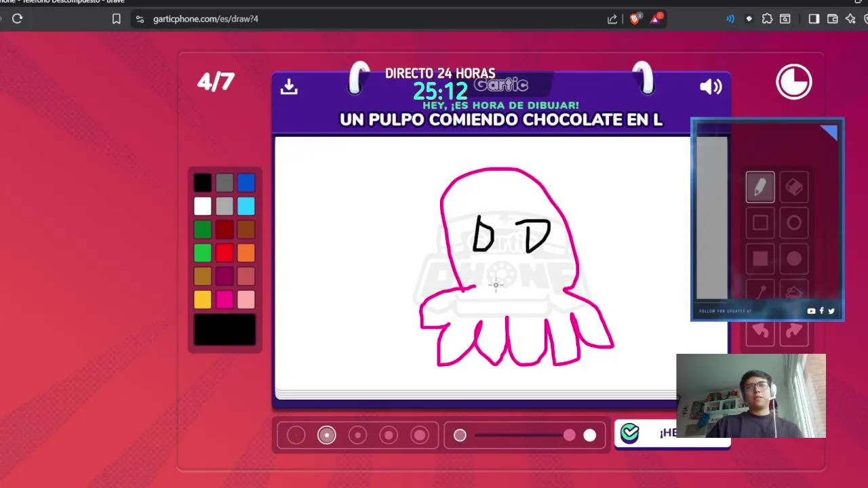Image resolution: width=868 pixels, height=488 pixels.
Task: Click the blue sound-wave extension icon
Action: (x=730, y=19)
